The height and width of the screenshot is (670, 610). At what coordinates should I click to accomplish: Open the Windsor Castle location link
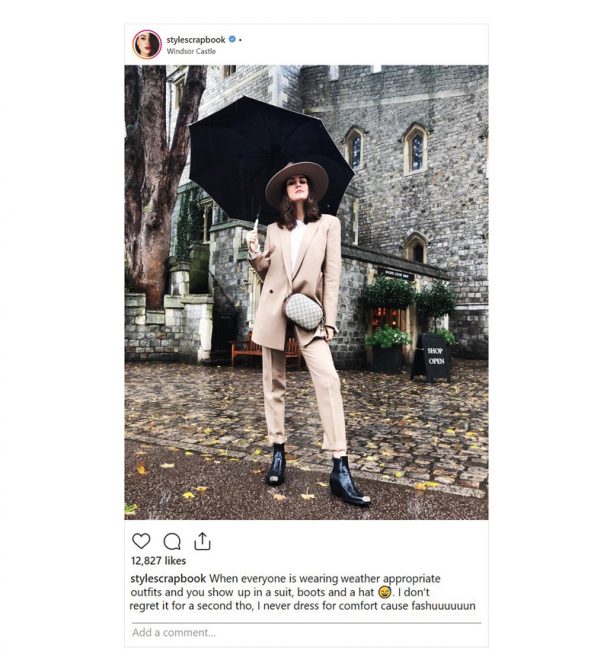pos(191,51)
